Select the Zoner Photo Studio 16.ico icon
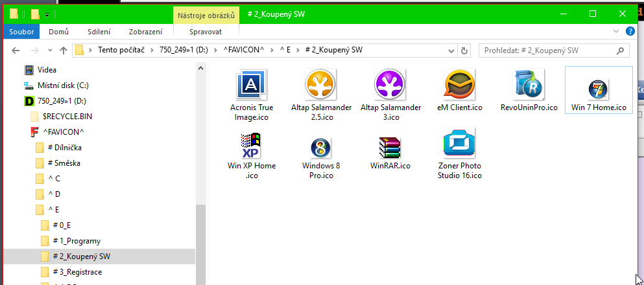This screenshot has width=644, height=285. [460, 143]
